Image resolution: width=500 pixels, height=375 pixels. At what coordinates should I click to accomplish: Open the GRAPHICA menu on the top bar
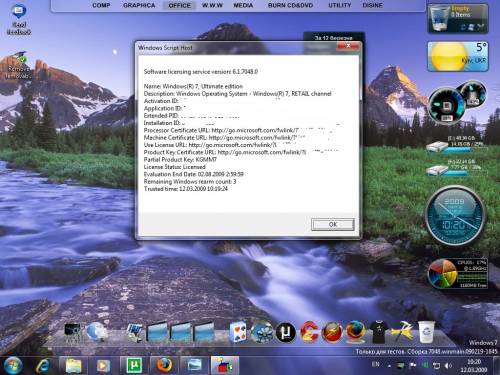[139, 5]
